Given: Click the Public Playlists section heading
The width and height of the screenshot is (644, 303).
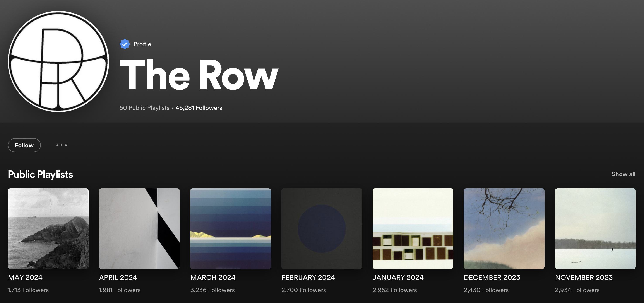Looking at the screenshot, I should click(x=40, y=174).
